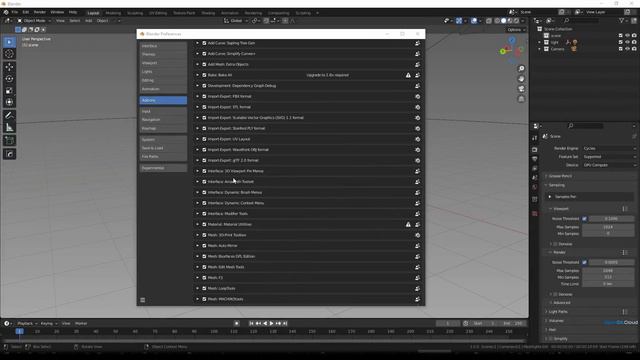Image resolution: width=640 pixels, height=360 pixels.
Task: Click the Options button in viewport header
Action: tap(516, 30)
